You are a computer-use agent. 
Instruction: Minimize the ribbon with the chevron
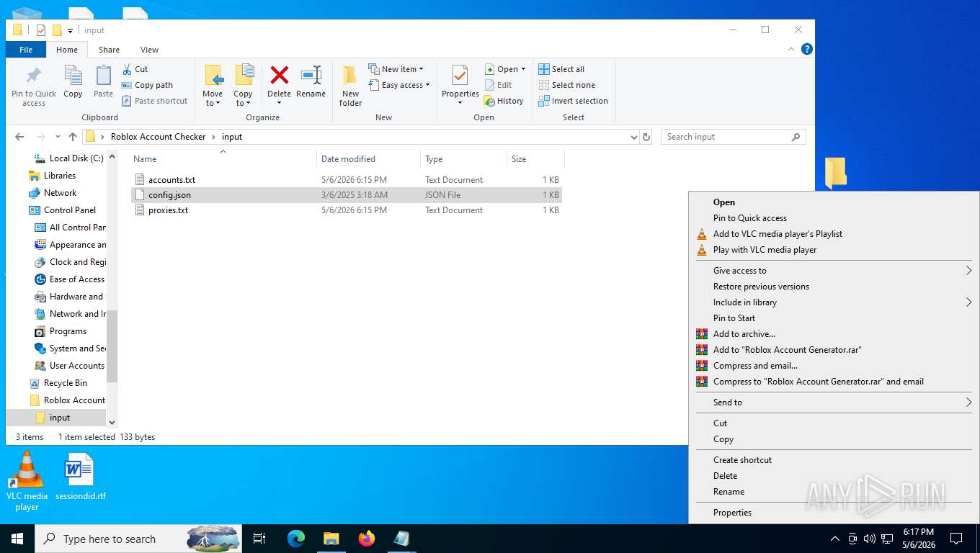click(x=792, y=49)
